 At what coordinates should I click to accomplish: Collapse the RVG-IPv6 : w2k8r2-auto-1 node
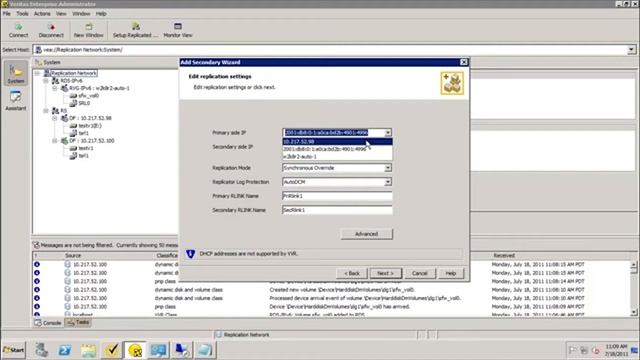54,88
